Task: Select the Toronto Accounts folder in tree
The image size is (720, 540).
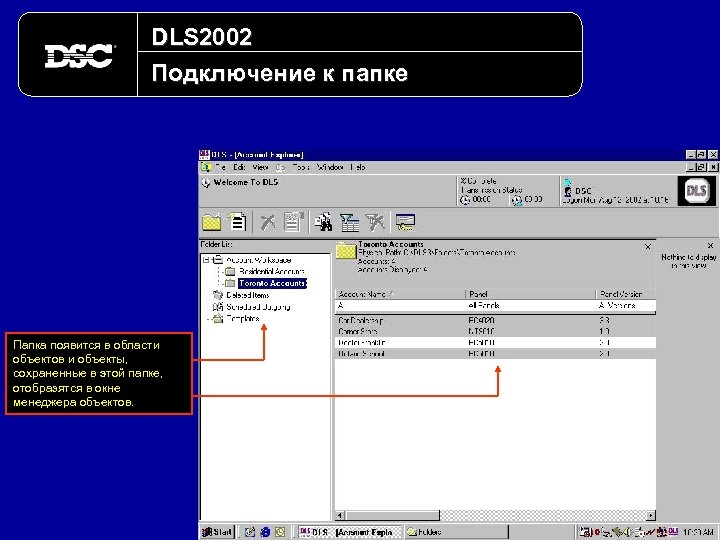Action: click(x=272, y=283)
